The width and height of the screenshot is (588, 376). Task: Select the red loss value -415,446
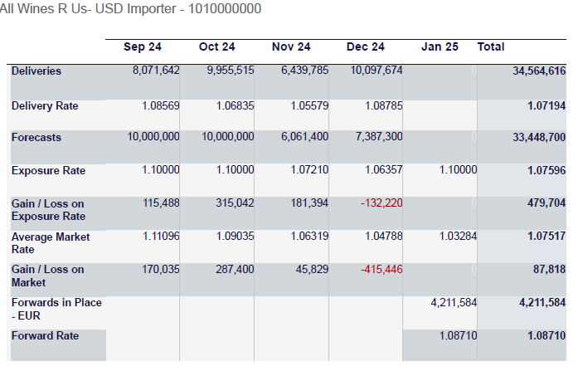pos(381,269)
